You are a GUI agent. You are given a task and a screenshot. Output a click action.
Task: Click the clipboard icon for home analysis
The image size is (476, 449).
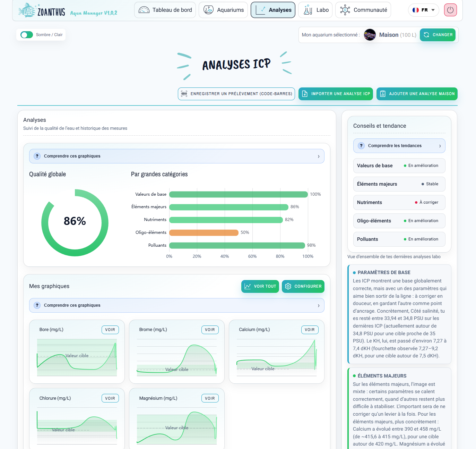point(383,94)
